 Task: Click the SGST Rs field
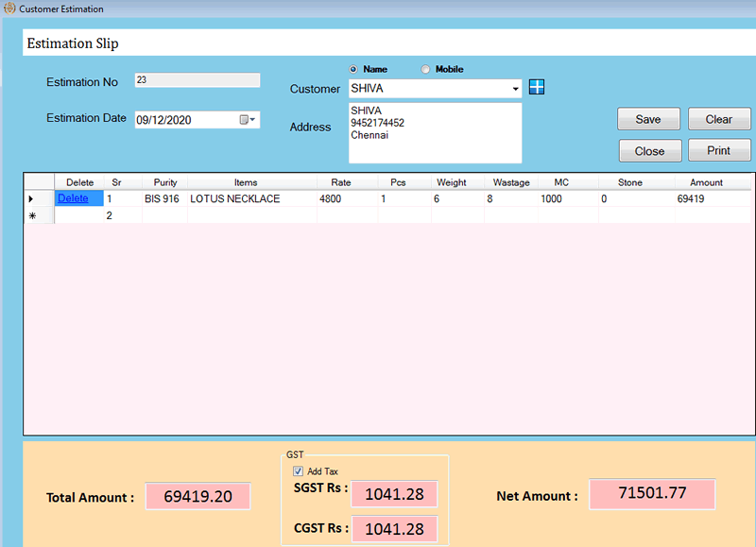point(394,494)
